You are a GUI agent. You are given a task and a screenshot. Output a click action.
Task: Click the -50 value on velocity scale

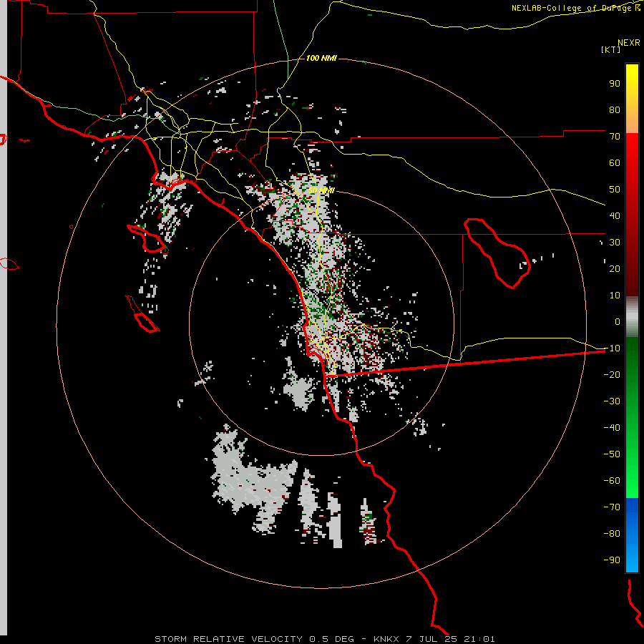tap(612, 454)
